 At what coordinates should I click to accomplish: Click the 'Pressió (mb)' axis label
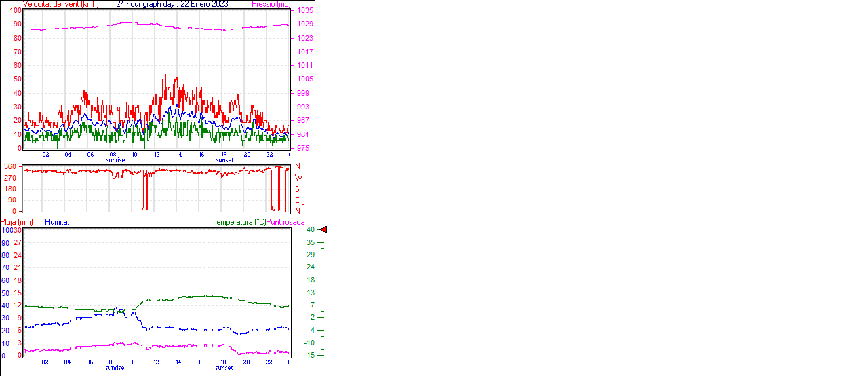[x=271, y=4]
